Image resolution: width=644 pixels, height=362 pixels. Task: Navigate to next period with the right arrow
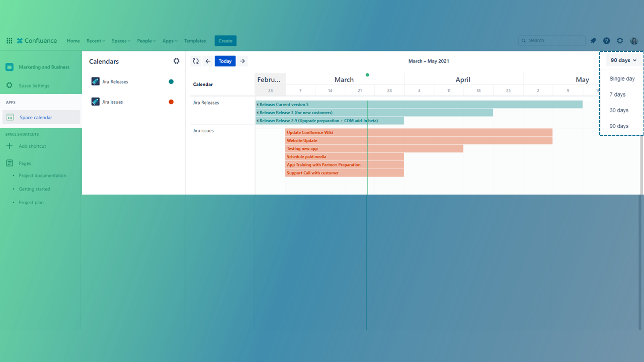(x=242, y=61)
